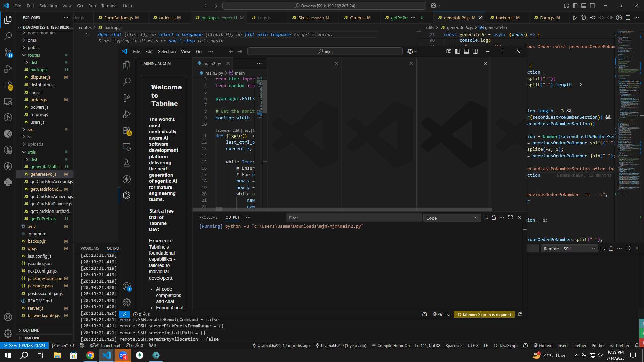Click the mjm command center search box
Viewport: 644px width, 362px height.
coord(325,51)
